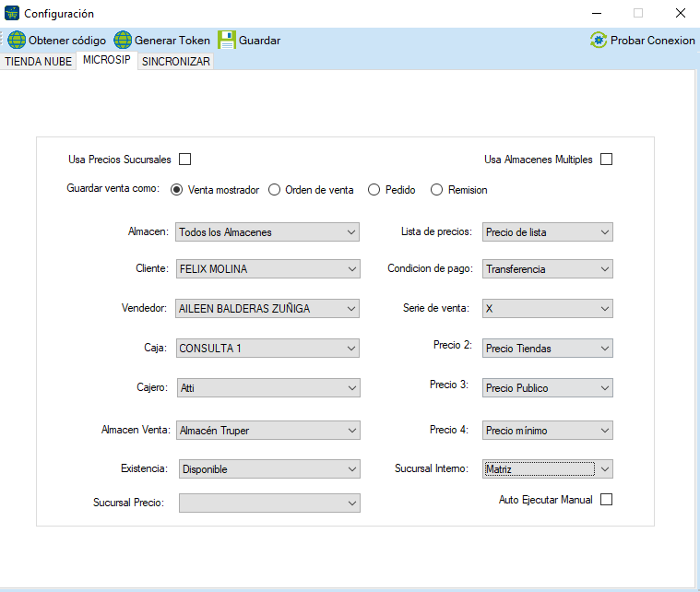Expand the Condicion de pago dropdown
This screenshot has width=700, height=592.
(547, 268)
